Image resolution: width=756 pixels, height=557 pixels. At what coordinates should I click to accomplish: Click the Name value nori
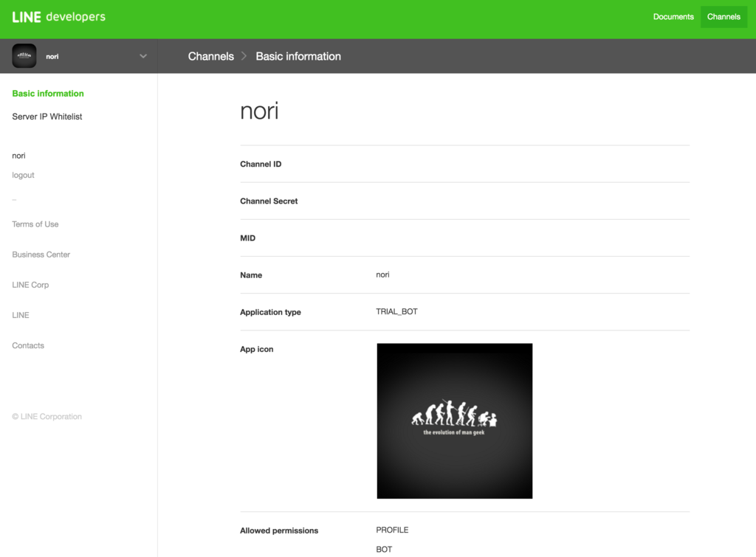382,274
